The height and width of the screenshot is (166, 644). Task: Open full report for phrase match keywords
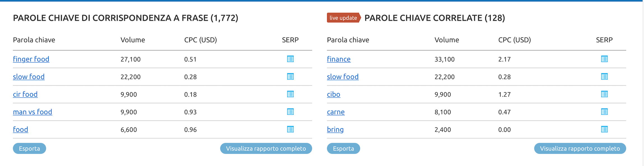(266, 148)
